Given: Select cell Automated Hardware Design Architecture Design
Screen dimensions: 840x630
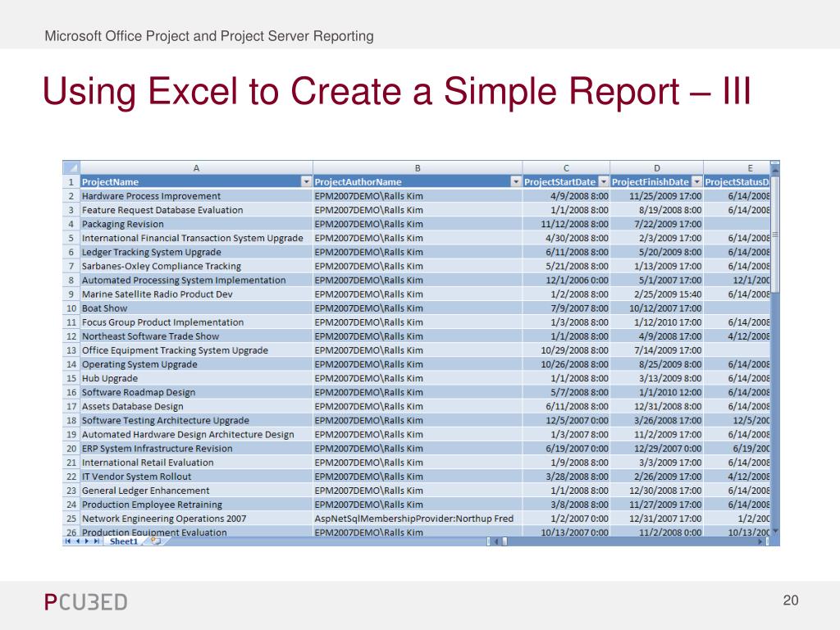Looking at the screenshot, I should [196, 435].
